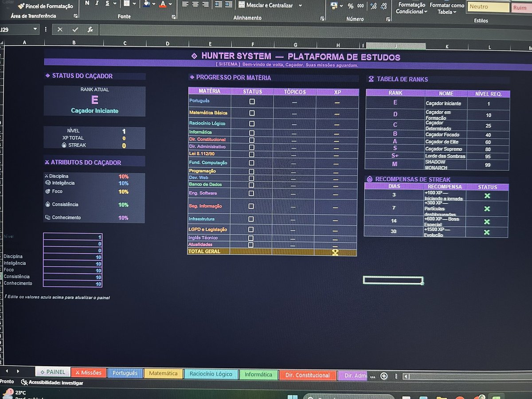Apply thousands separator (000) style
Image resolution: width=532 pixels, height=399 pixels.
point(360,6)
